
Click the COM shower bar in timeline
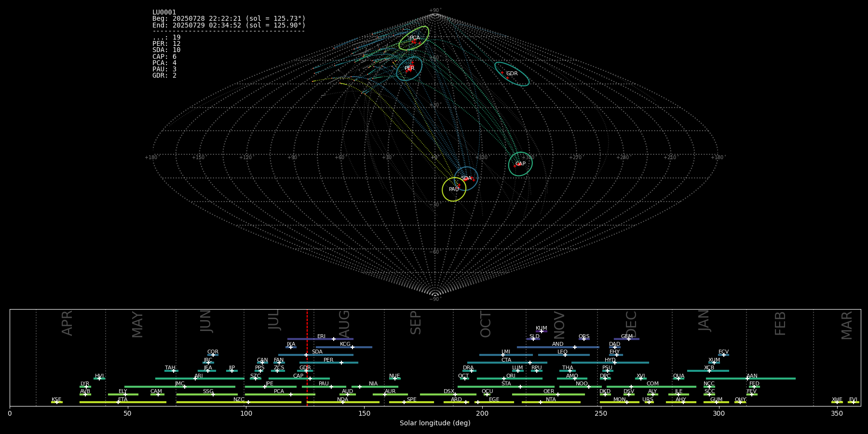[x=651, y=386]
